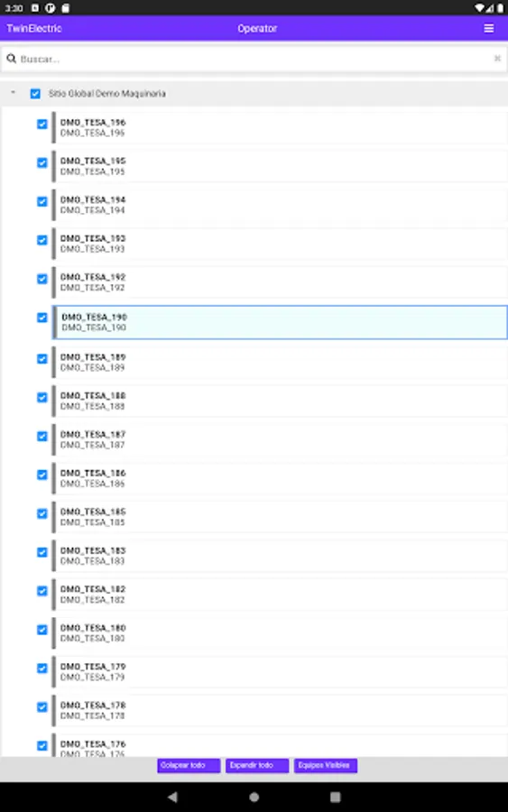Select the DMO_TESA_179 list item
508x812 pixels.
click(x=280, y=671)
